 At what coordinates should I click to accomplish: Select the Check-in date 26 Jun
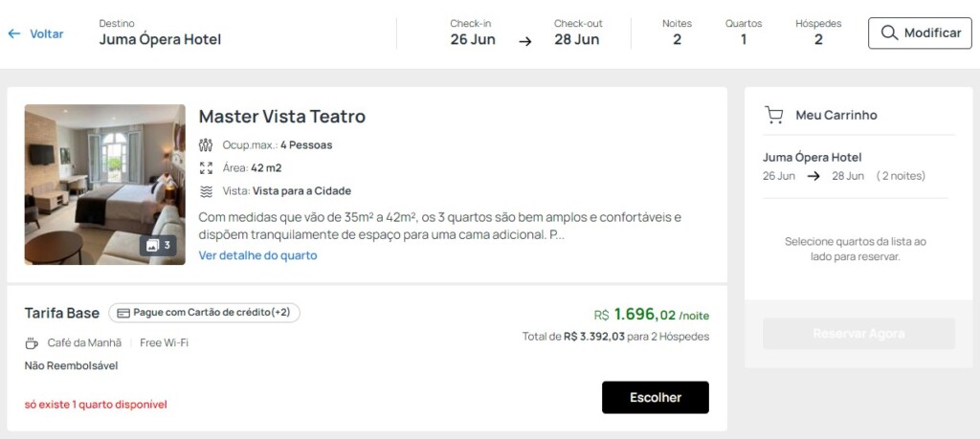click(x=473, y=39)
